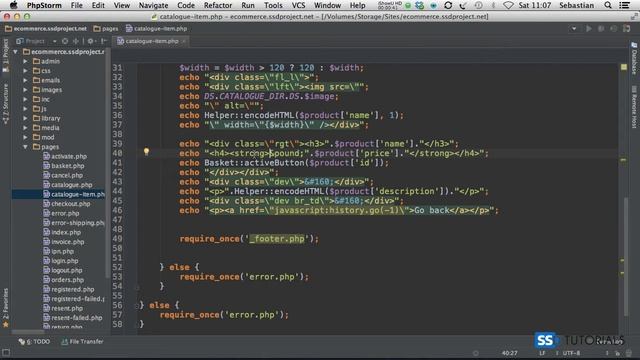Click the cursor position 40:27 in status bar
The image size is (640, 360).
[509, 353]
